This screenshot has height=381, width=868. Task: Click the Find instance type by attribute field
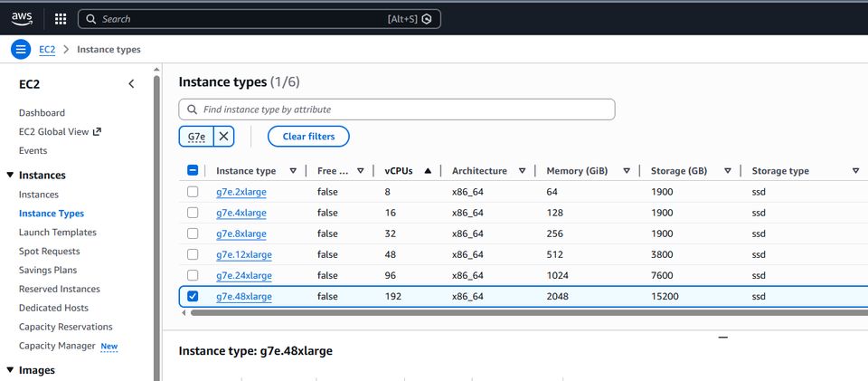398,110
